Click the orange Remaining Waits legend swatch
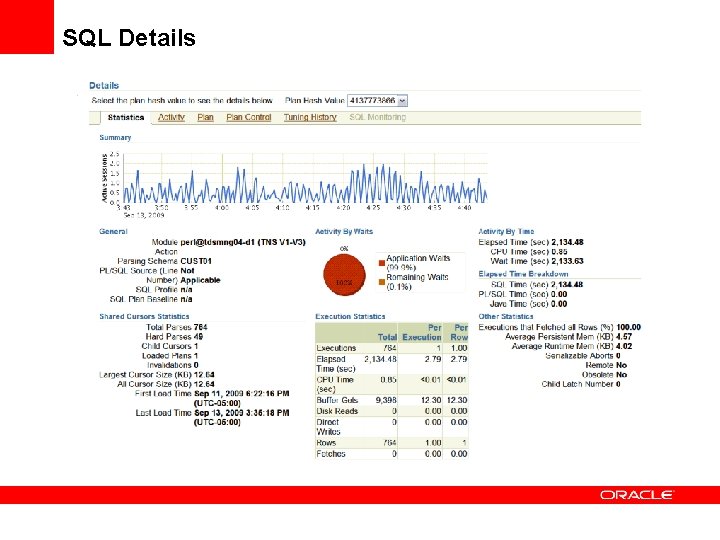Viewport: 720px width, 540px height. click(x=382, y=282)
